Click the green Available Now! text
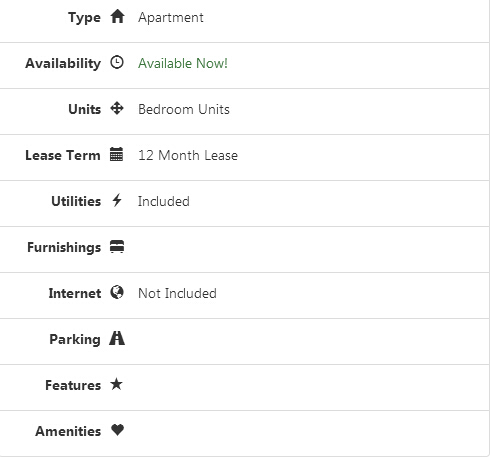Screen dimensions: 490x457 (183, 63)
